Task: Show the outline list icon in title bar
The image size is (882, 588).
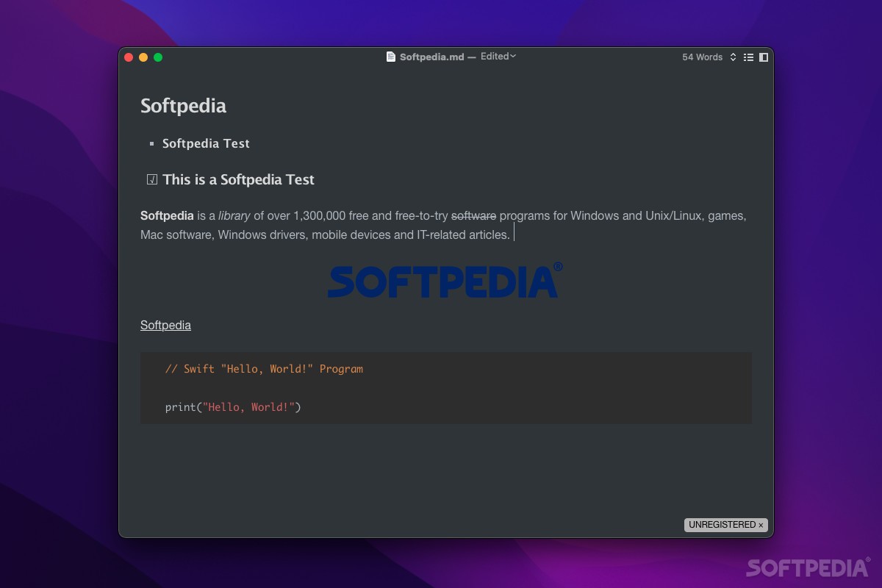Action: [x=748, y=57]
